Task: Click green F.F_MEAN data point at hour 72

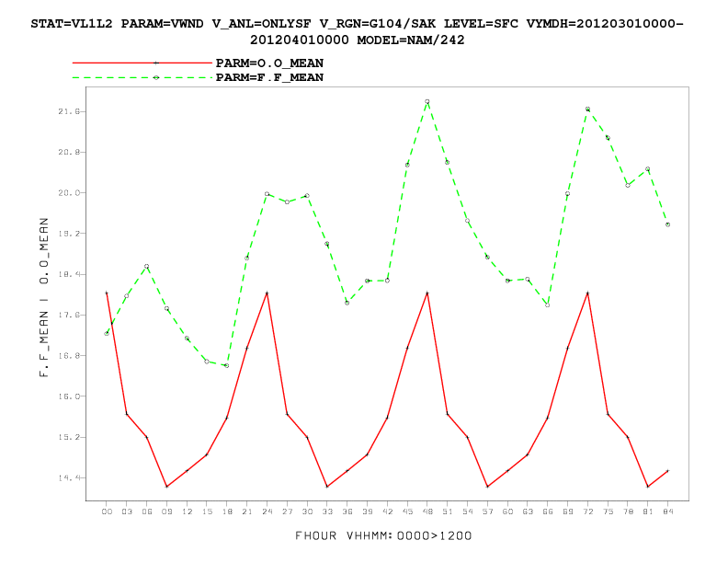Action: click(x=587, y=109)
